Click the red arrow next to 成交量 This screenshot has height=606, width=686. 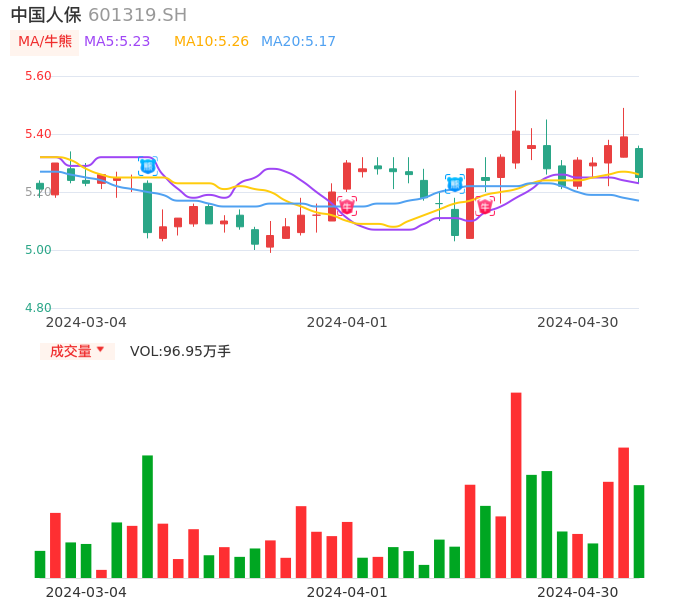click(x=100, y=350)
